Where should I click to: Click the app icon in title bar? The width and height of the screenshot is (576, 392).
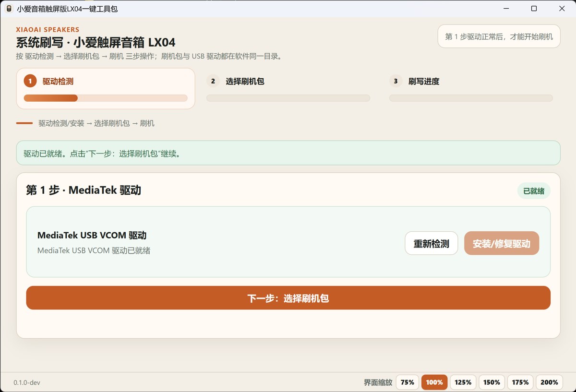pos(9,9)
